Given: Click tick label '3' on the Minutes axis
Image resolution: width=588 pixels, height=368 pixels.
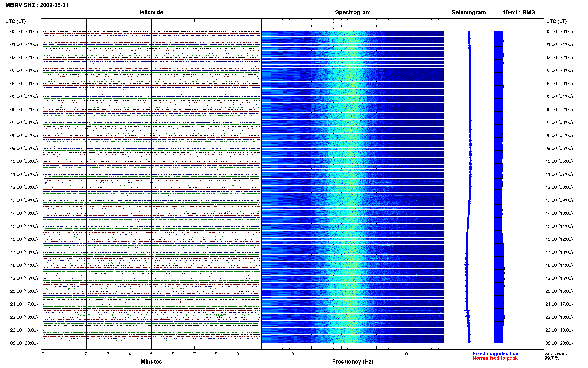Looking at the screenshot, I should click(x=108, y=354).
